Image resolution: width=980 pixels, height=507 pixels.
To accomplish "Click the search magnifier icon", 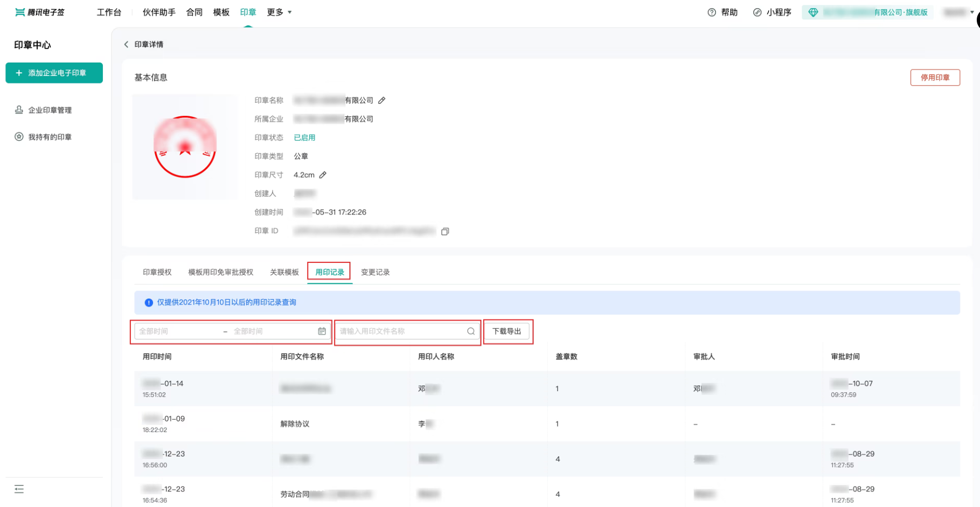I will click(471, 331).
